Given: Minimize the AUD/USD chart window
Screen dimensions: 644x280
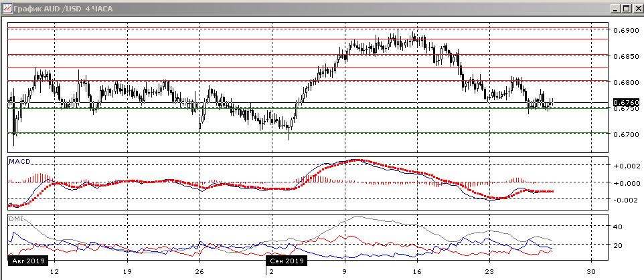Looking at the screenshot, I should [x=616, y=8].
